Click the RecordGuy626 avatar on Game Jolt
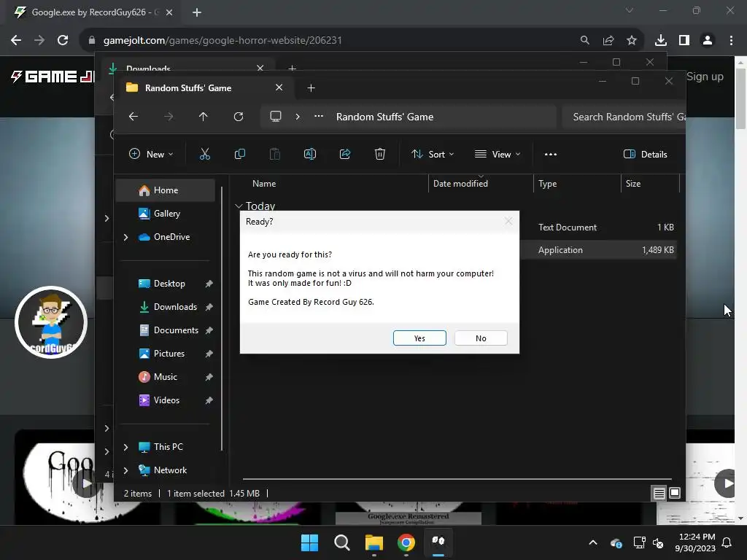Image resolution: width=747 pixels, height=560 pixels. point(51,322)
